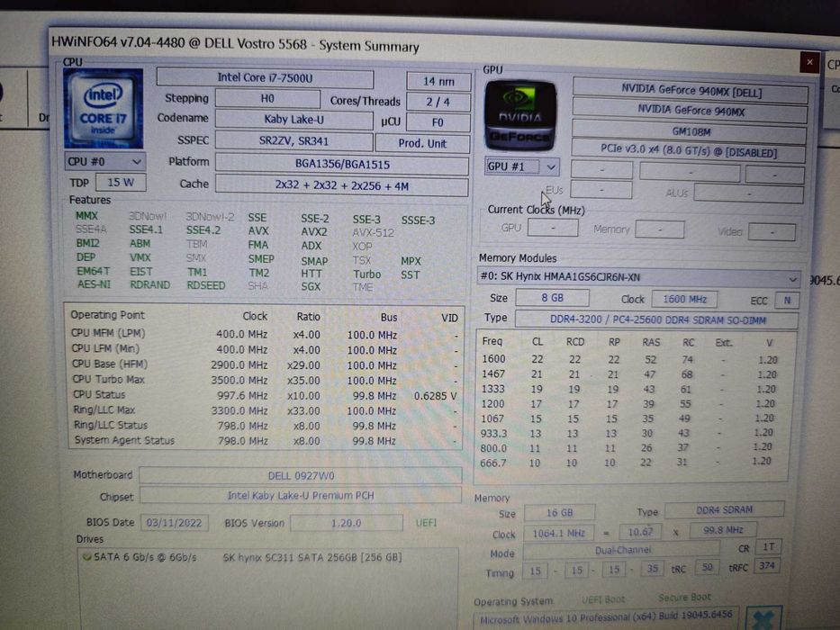
Task: Click the CR 1T field
Action: [769, 546]
